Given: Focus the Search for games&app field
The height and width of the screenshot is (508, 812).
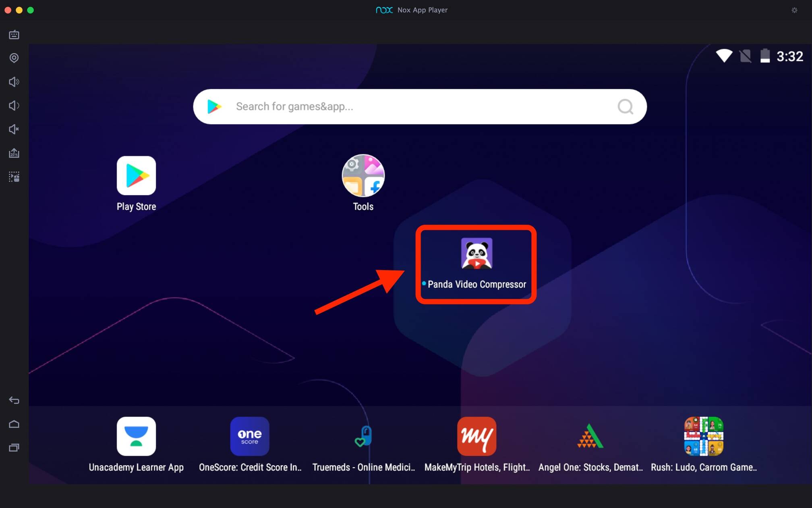Looking at the screenshot, I should pyautogui.click(x=420, y=106).
